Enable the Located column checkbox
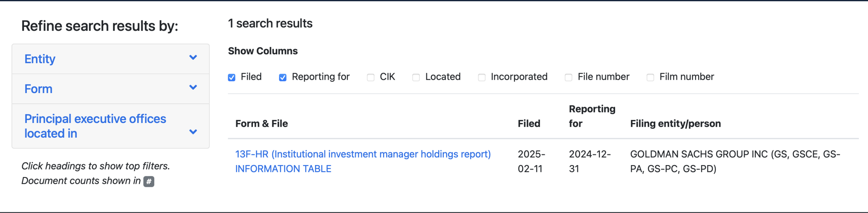Screen dimensions: 868x213 (x=416, y=77)
